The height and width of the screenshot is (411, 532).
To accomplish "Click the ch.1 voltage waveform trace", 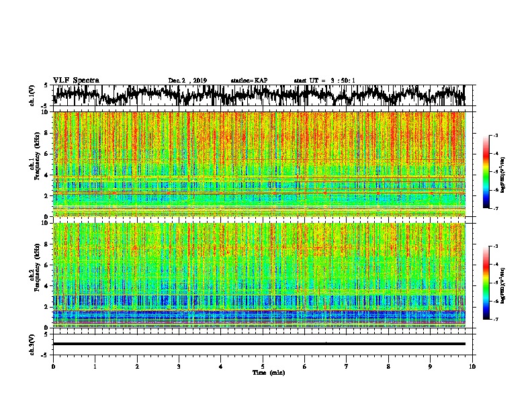I will 259,95.
